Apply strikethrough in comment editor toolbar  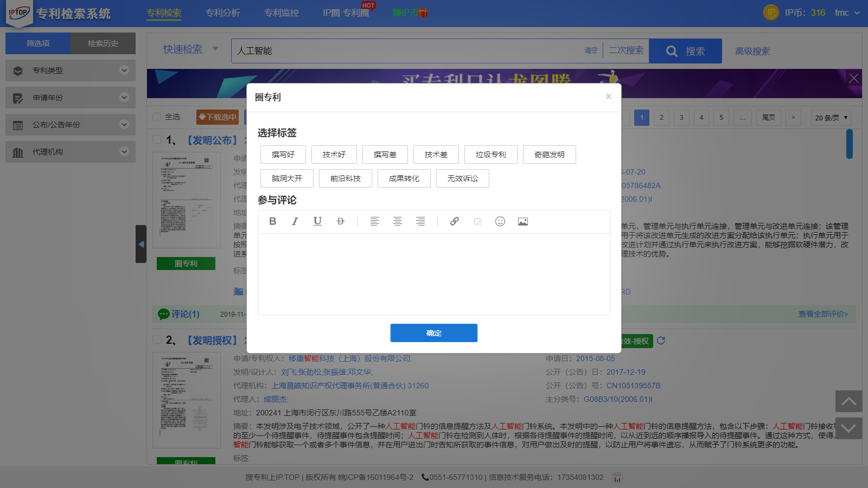click(x=341, y=221)
